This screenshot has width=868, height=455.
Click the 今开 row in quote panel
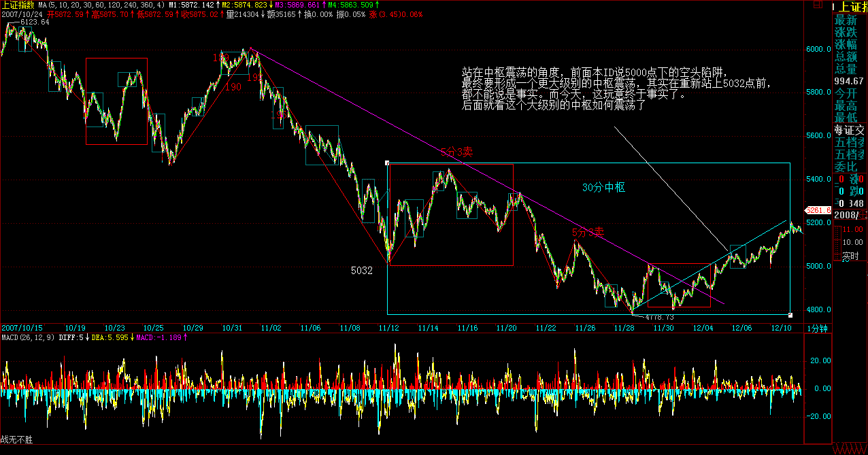(850, 93)
